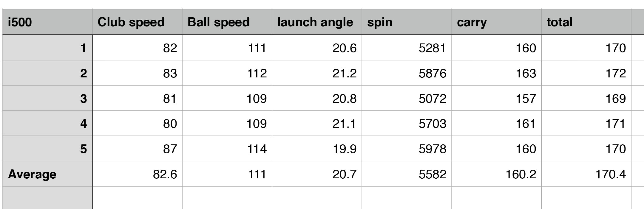Select average total 170.4 cell
The image size is (644, 209).
pos(586,174)
